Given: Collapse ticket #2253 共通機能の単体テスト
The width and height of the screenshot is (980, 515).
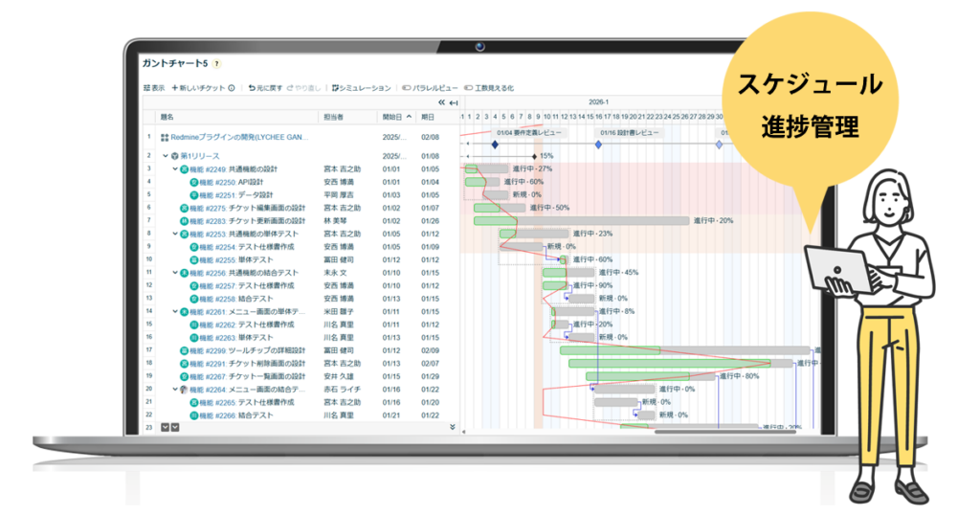Looking at the screenshot, I should (x=175, y=234).
